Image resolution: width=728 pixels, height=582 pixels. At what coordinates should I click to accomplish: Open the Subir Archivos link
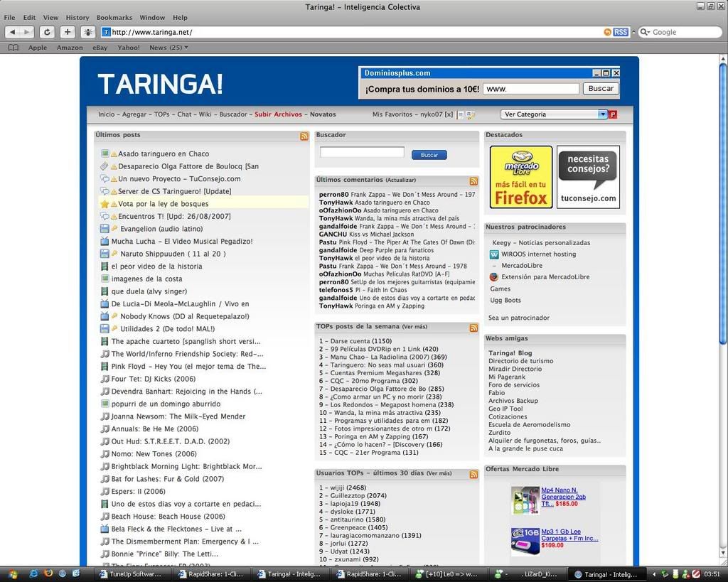(x=278, y=114)
